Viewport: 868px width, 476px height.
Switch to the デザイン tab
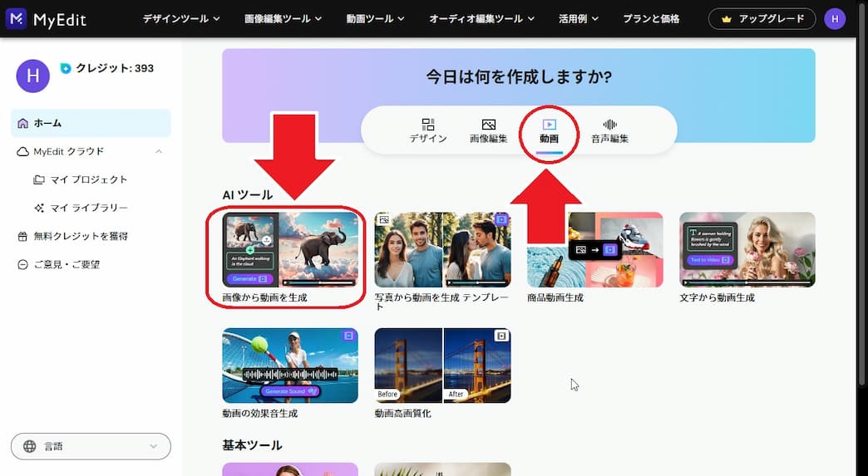tap(428, 131)
